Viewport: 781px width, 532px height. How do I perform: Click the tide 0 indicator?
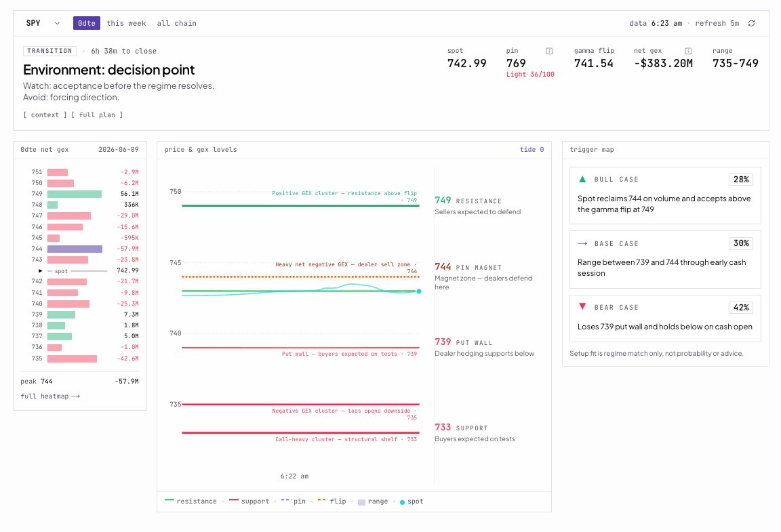(x=532, y=150)
